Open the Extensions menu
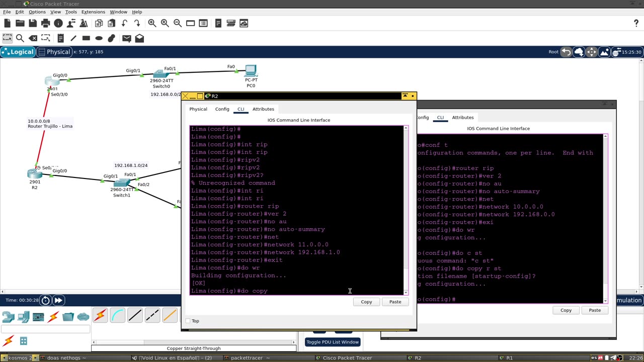 93,12
